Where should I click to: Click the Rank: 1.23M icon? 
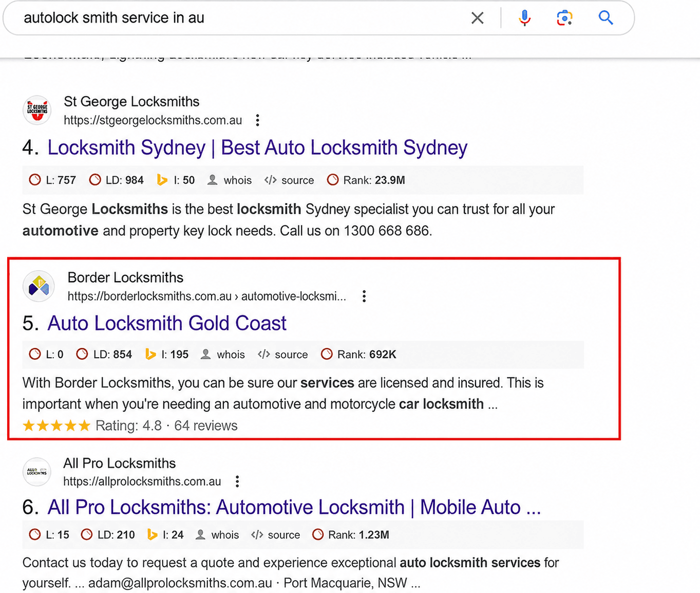318,534
